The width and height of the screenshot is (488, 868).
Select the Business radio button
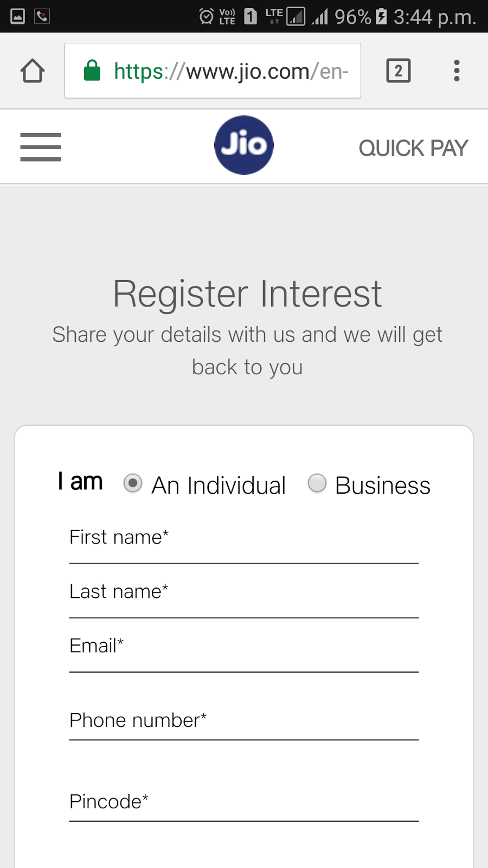317,483
